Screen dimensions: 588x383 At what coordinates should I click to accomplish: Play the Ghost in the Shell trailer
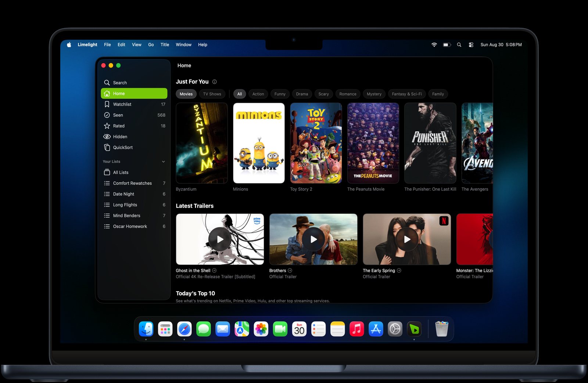coord(220,239)
